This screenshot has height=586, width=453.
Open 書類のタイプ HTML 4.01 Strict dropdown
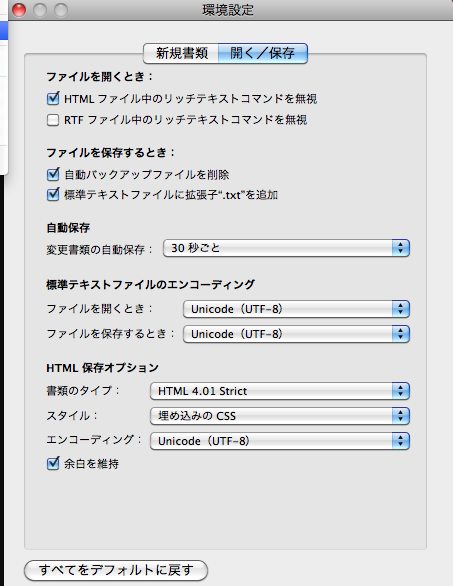pos(280,391)
